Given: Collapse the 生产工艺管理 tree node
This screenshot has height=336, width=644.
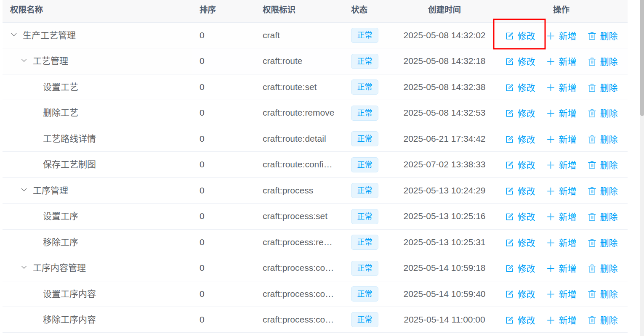Looking at the screenshot, I should (x=14, y=35).
